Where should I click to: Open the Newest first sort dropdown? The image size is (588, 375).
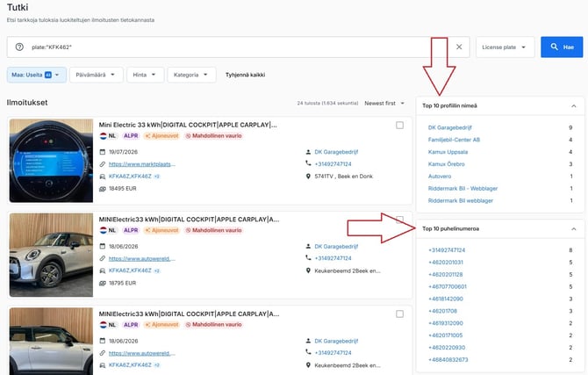pyautogui.click(x=384, y=103)
